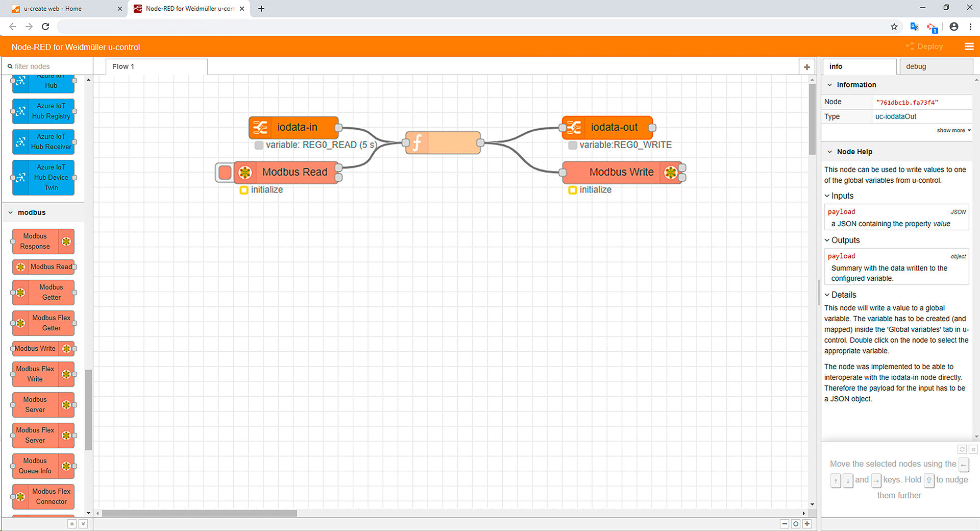Open the Google Translate extension icon
The height and width of the screenshot is (531, 980).
click(914, 27)
